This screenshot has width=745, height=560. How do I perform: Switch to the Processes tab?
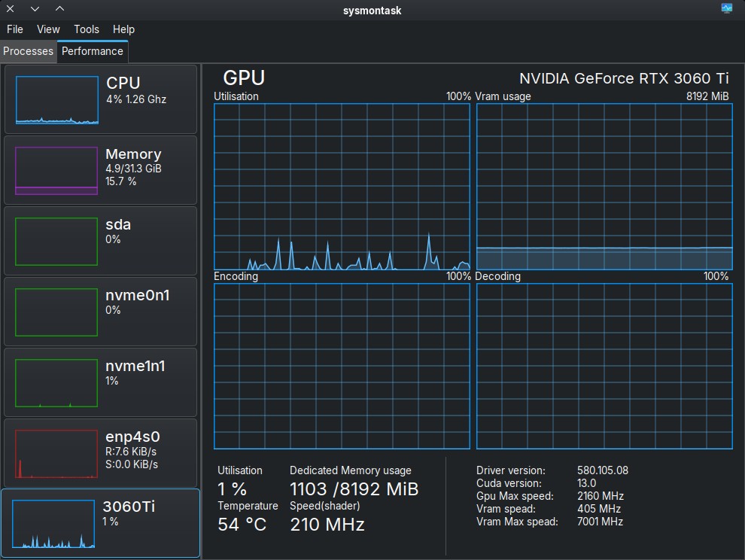(x=29, y=51)
